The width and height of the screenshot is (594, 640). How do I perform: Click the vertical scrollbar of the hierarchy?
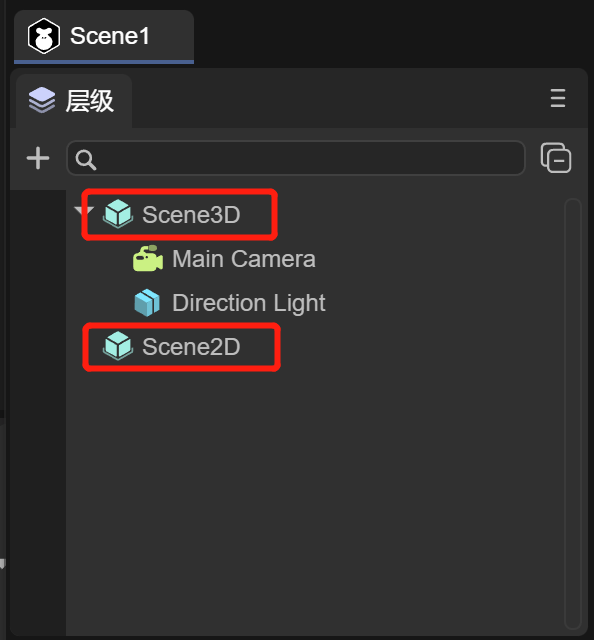tap(573, 413)
